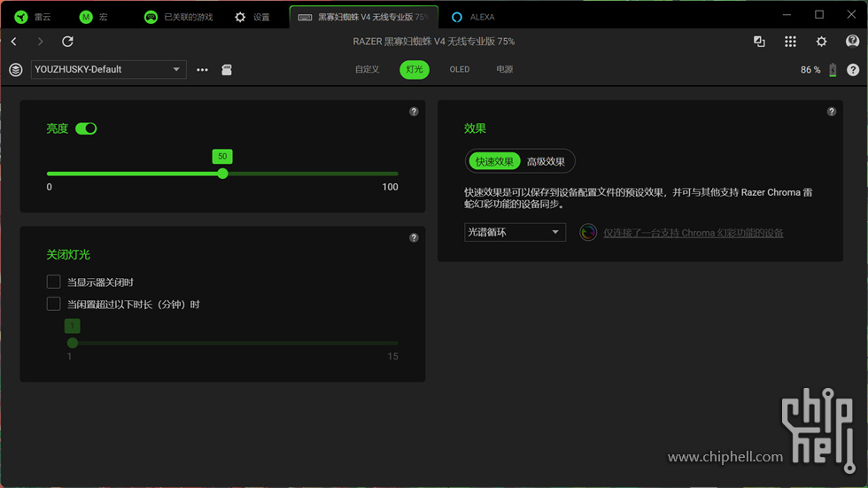Close the Razer Synapse window

pyautogui.click(x=851, y=15)
